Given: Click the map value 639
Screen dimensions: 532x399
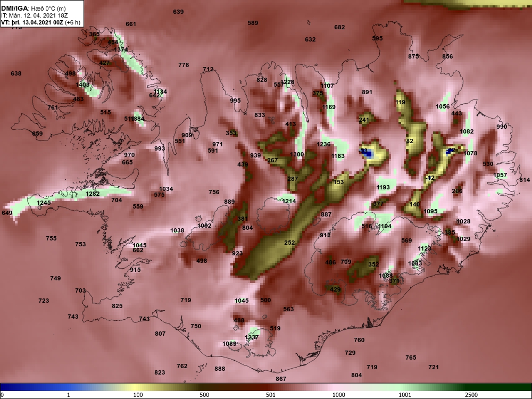Looking at the screenshot, I should point(178,12).
